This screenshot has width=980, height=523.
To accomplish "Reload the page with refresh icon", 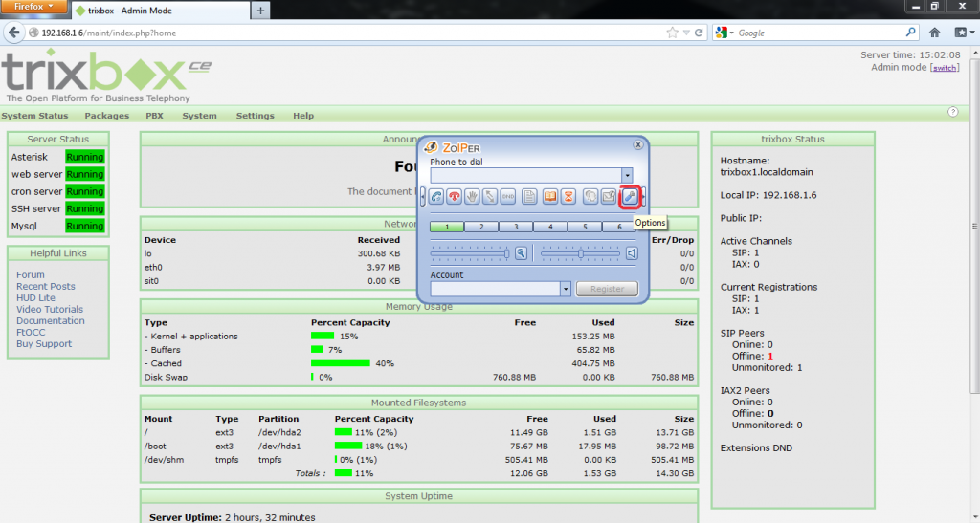I will coord(699,33).
